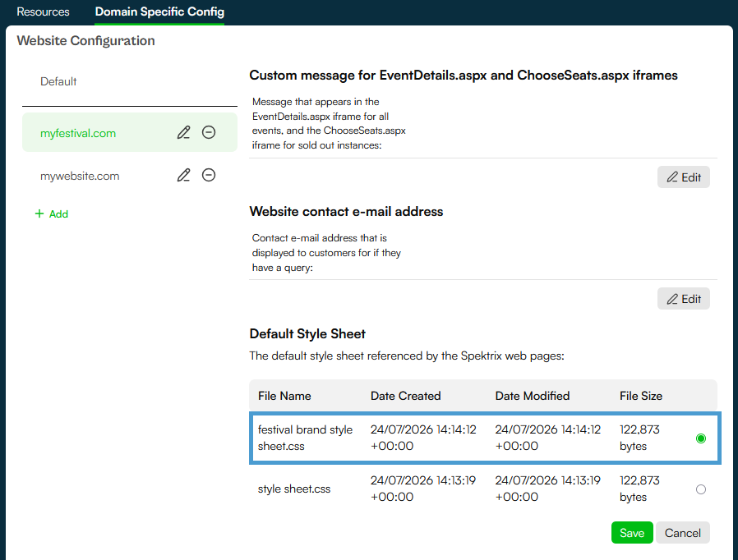738x560 pixels.
Task: Click the Website contact e-mail address heading
Action: [347, 212]
